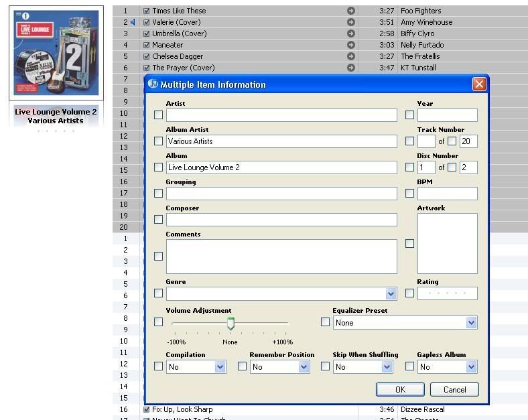Enable the Comments checkbox
528x420 pixels.
click(158, 257)
